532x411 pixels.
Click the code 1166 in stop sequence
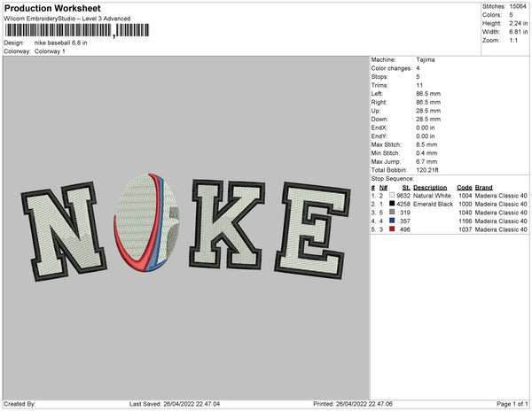(x=465, y=221)
